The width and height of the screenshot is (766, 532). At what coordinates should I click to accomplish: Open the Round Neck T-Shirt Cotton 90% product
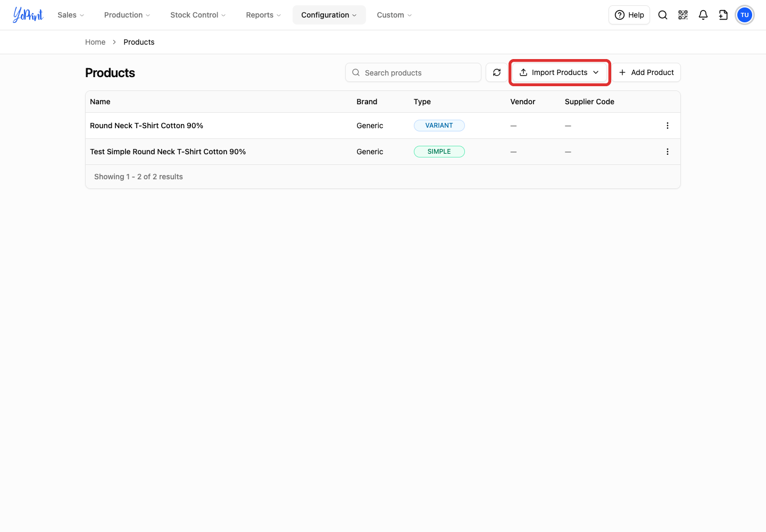click(146, 126)
